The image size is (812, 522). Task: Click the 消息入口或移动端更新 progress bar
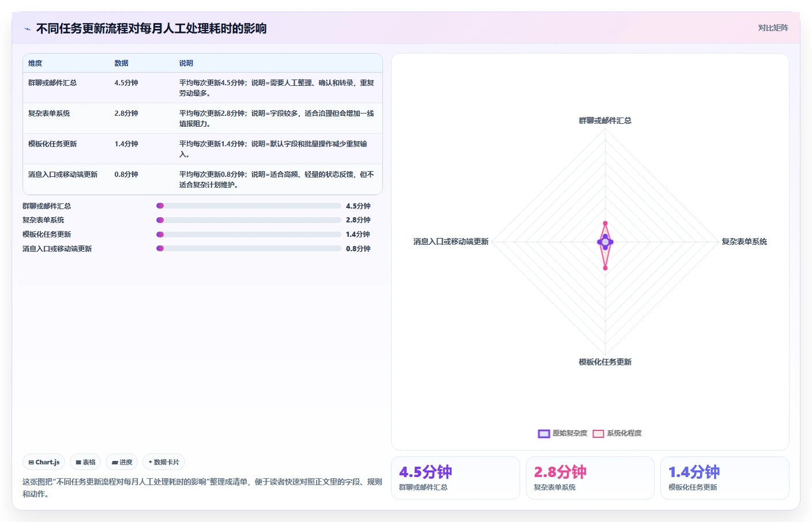[249, 248]
